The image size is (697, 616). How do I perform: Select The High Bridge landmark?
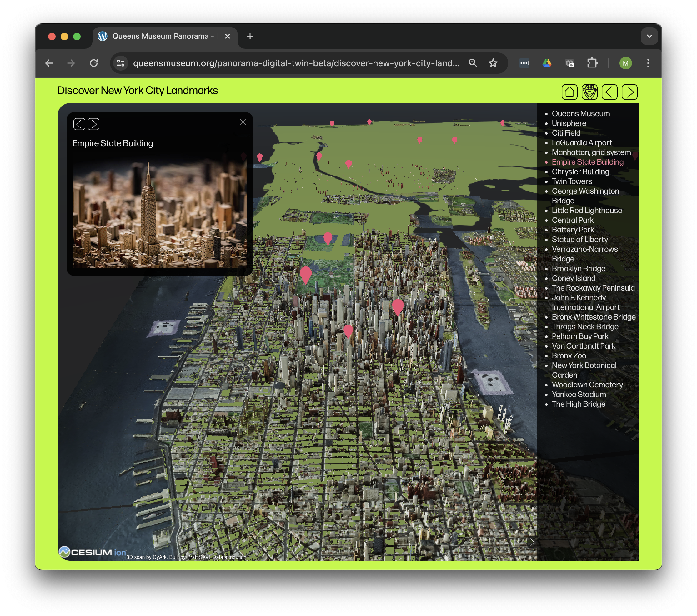[x=578, y=404]
